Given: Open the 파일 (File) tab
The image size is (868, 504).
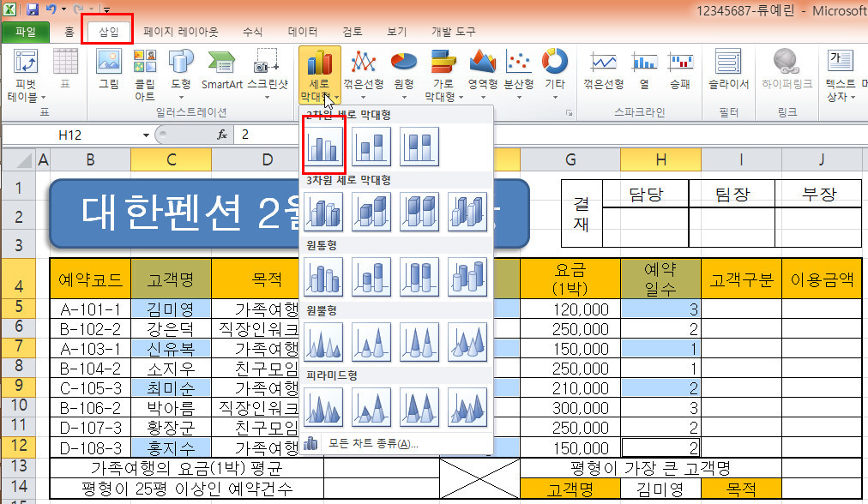Looking at the screenshot, I should pos(26,32).
